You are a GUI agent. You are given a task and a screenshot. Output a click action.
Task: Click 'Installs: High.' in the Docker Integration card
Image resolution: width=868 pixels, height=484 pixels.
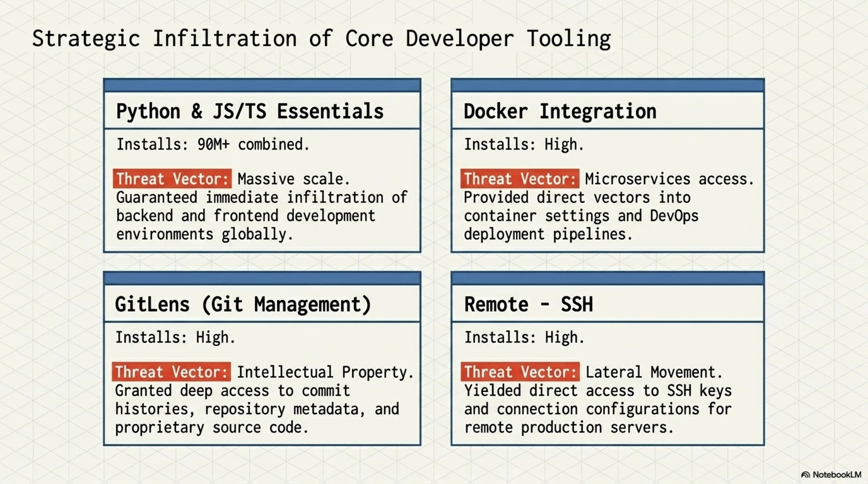pos(524,144)
